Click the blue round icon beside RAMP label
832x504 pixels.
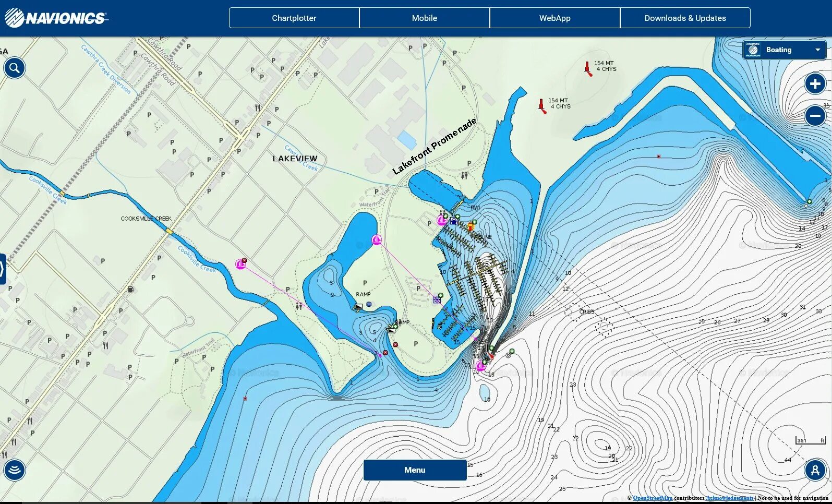coord(369,304)
